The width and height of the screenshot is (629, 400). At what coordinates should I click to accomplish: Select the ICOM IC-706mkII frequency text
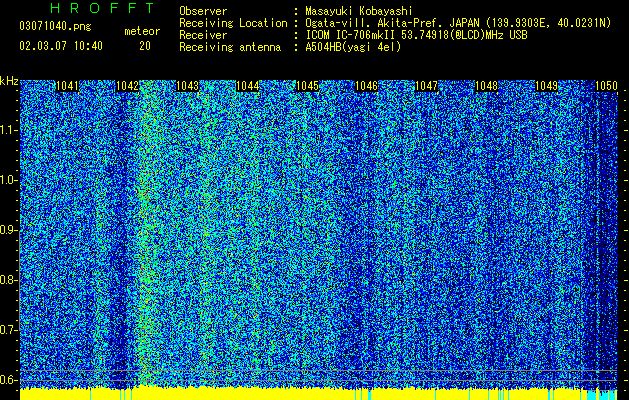416,35
